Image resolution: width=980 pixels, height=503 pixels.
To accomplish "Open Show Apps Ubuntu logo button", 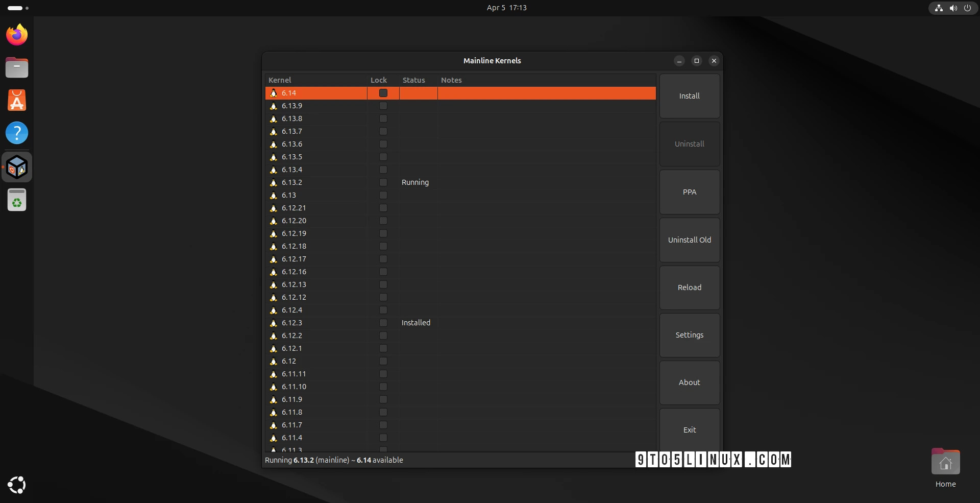I will pos(17,485).
